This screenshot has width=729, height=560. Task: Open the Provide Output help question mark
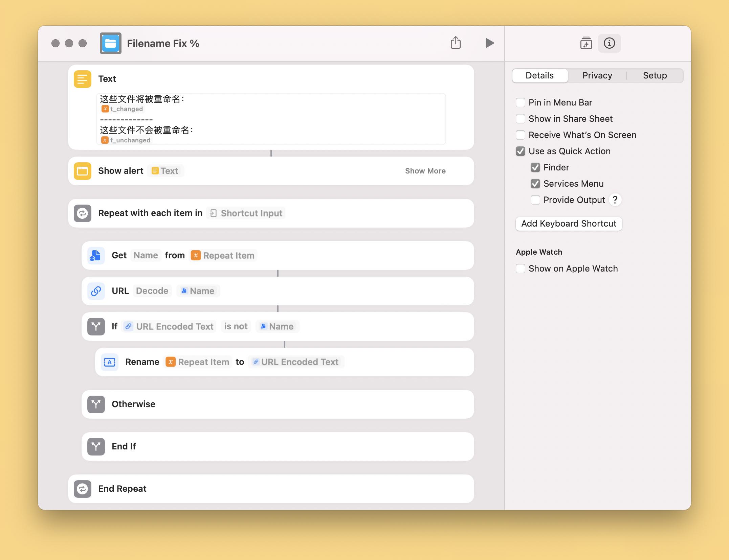point(615,200)
